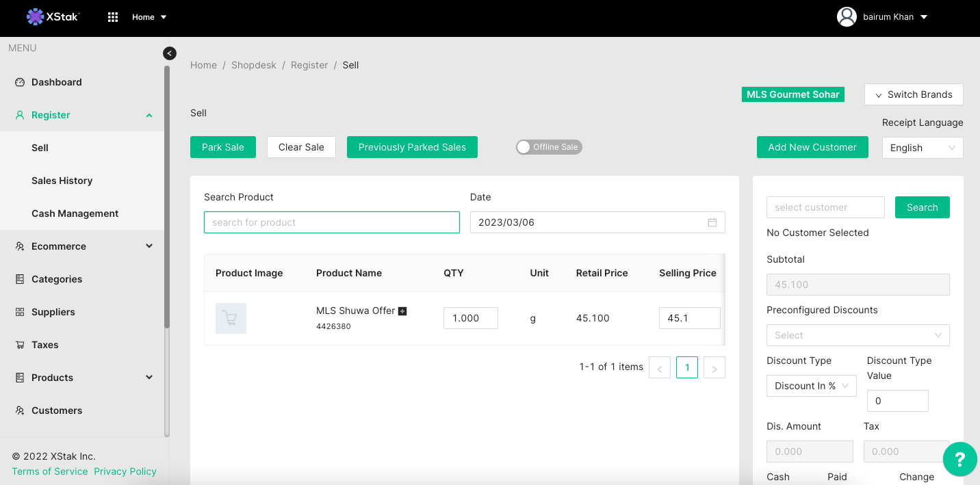This screenshot has height=485, width=980.
Task: Click the green help question mark button
Action: tap(959, 459)
